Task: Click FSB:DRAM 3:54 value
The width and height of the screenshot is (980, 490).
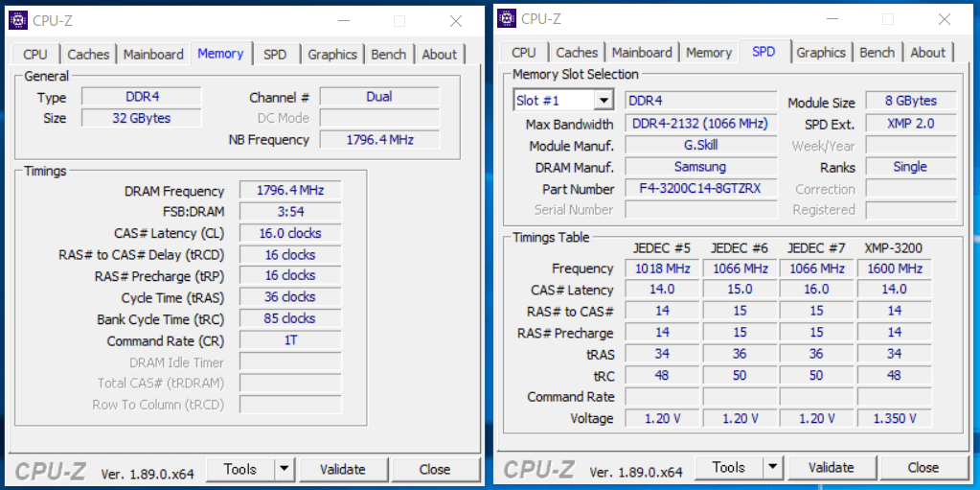Action: (x=290, y=212)
